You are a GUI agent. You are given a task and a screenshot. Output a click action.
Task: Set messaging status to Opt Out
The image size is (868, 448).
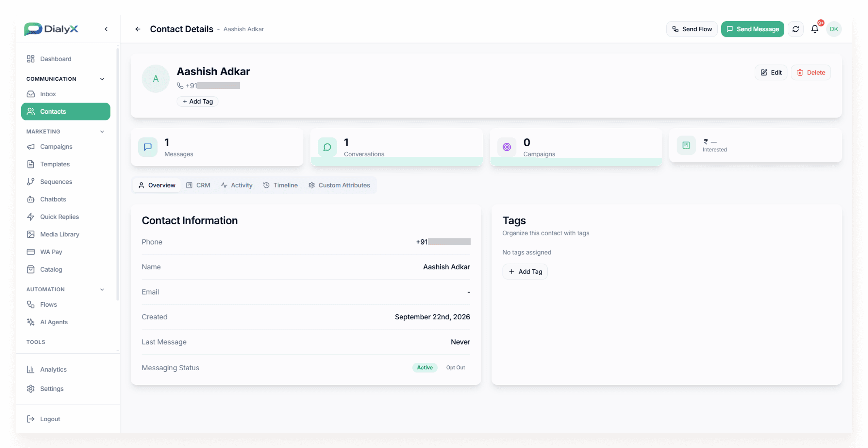tap(455, 368)
